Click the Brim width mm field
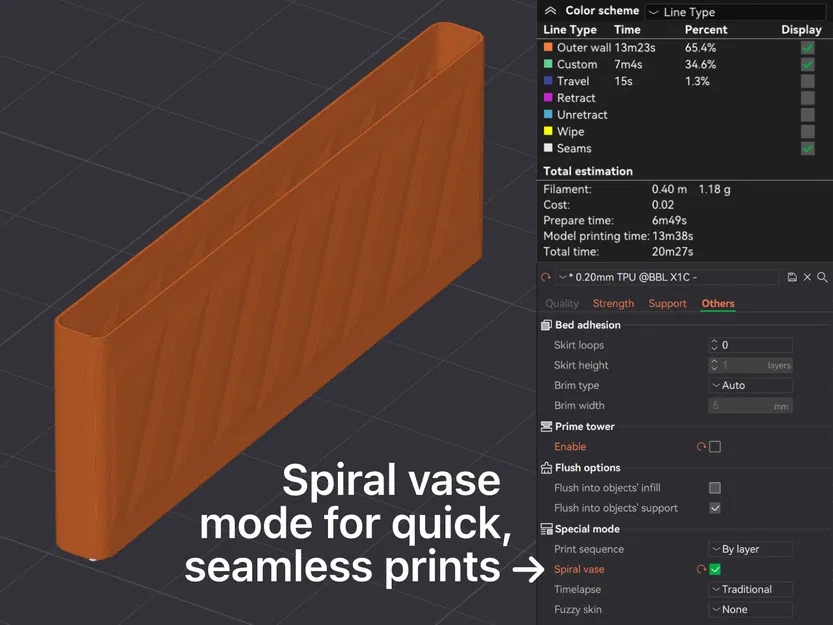The image size is (833, 625). pyautogui.click(x=751, y=406)
